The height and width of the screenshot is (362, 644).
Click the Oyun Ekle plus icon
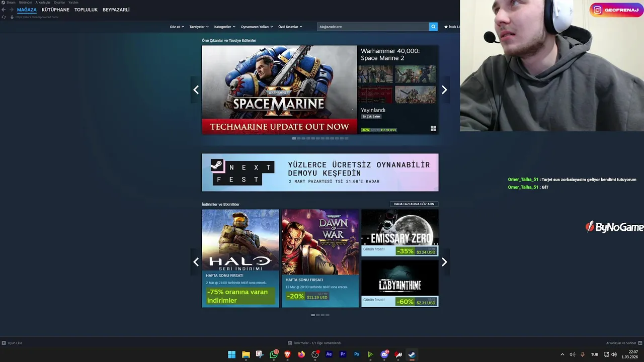[4, 343]
